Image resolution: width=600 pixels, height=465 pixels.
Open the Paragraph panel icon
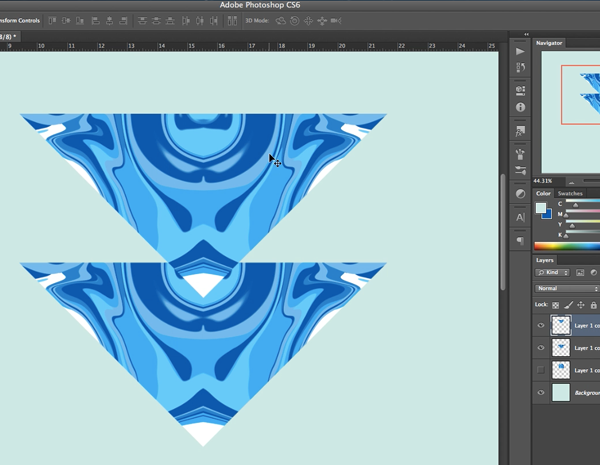pyautogui.click(x=520, y=241)
